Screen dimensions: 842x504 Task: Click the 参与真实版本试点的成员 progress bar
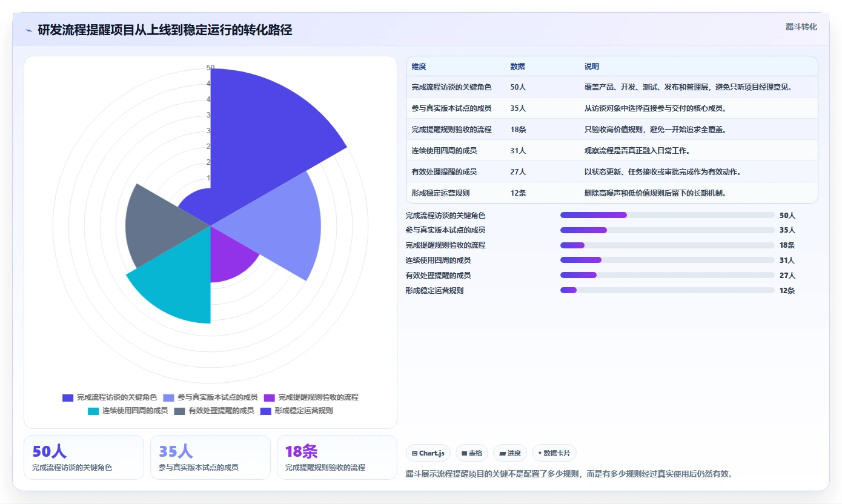pyautogui.click(x=668, y=230)
